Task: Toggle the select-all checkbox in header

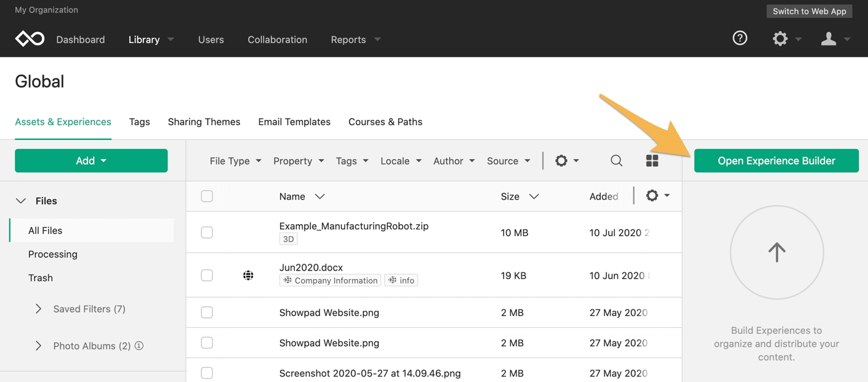Action: [207, 196]
